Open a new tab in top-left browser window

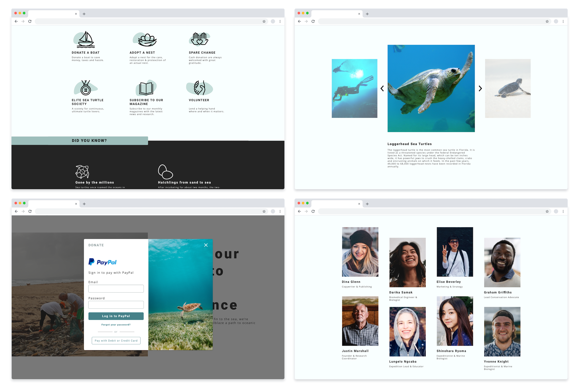click(84, 14)
